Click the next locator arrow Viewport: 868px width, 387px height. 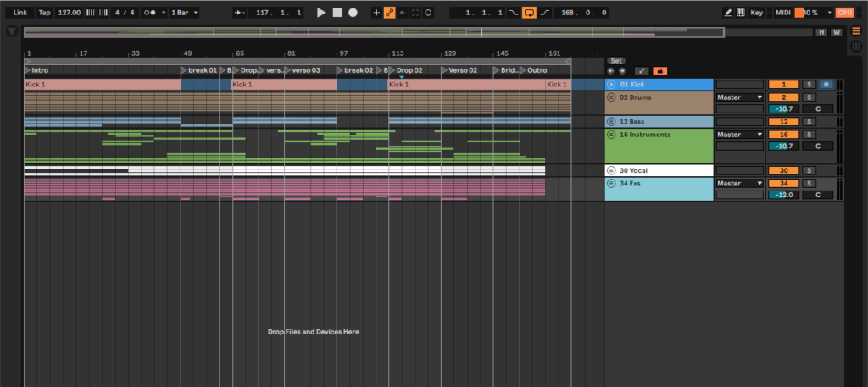coord(621,70)
